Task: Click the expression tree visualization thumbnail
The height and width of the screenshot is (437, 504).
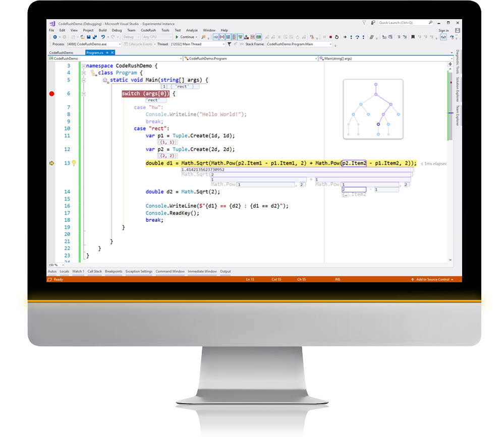Action: (373, 109)
